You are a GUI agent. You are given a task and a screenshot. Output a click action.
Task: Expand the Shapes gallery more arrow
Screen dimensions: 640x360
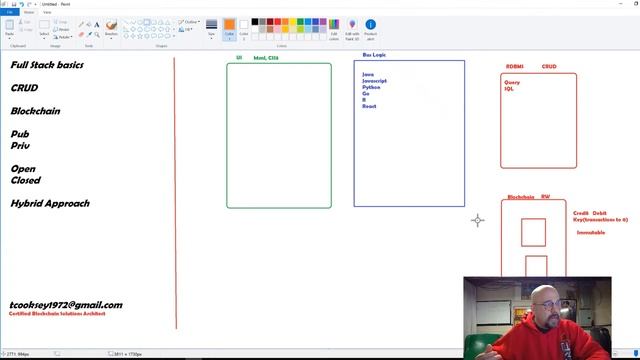(x=174, y=36)
